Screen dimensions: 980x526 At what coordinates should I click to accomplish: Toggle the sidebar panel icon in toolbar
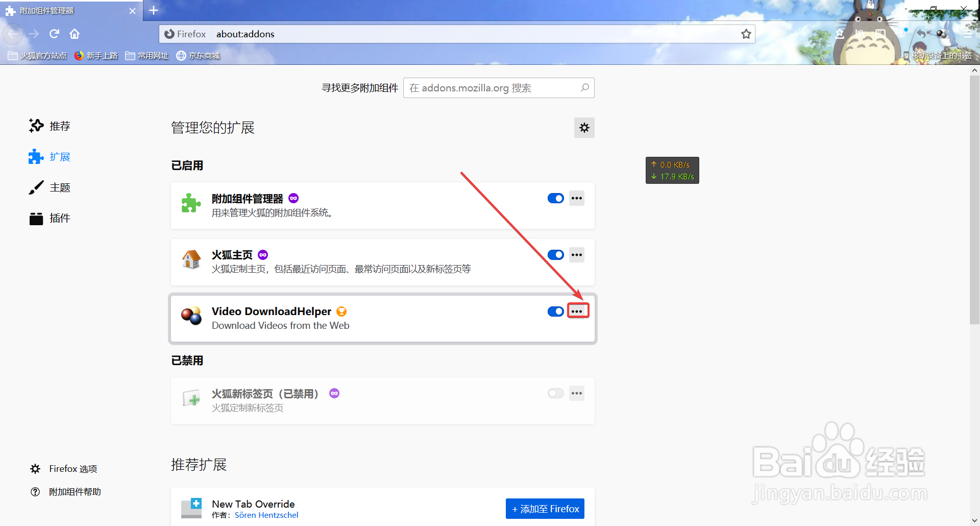(880, 34)
